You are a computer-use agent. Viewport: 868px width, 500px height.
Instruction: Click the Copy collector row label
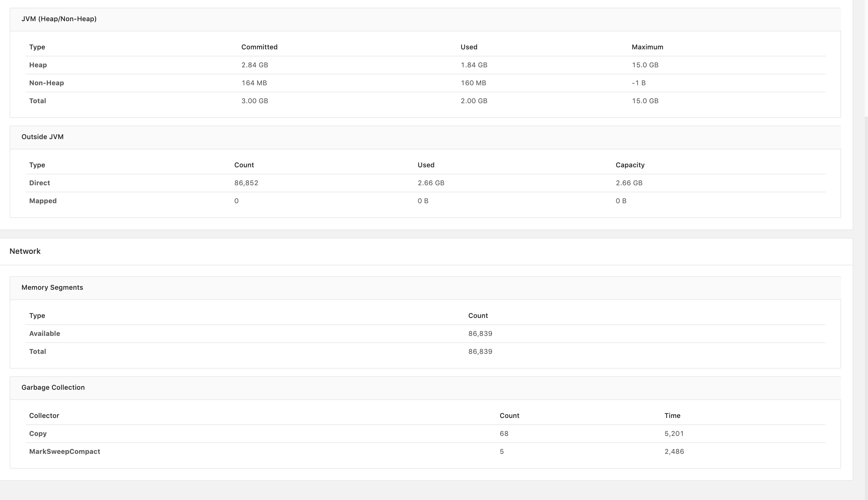click(38, 433)
